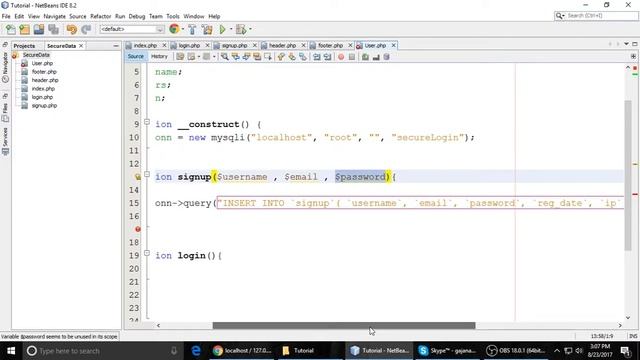This screenshot has width=640, height=360.
Task: Save all files with toolbar icon
Action: point(53,29)
